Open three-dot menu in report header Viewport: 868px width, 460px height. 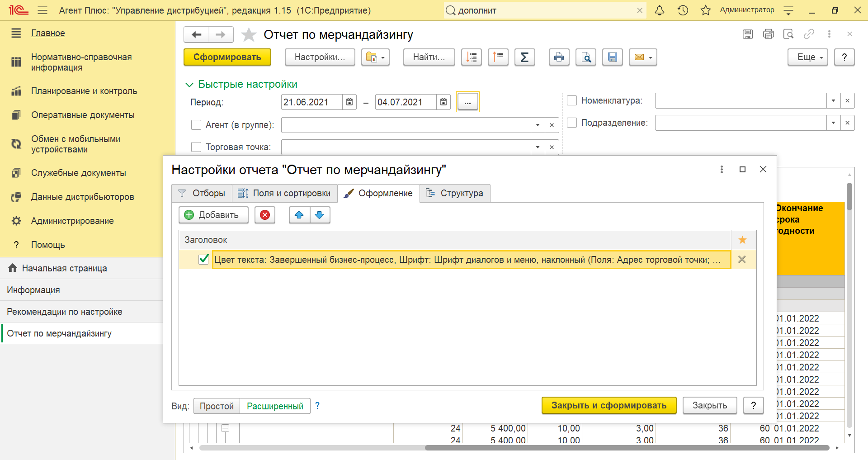tap(829, 34)
